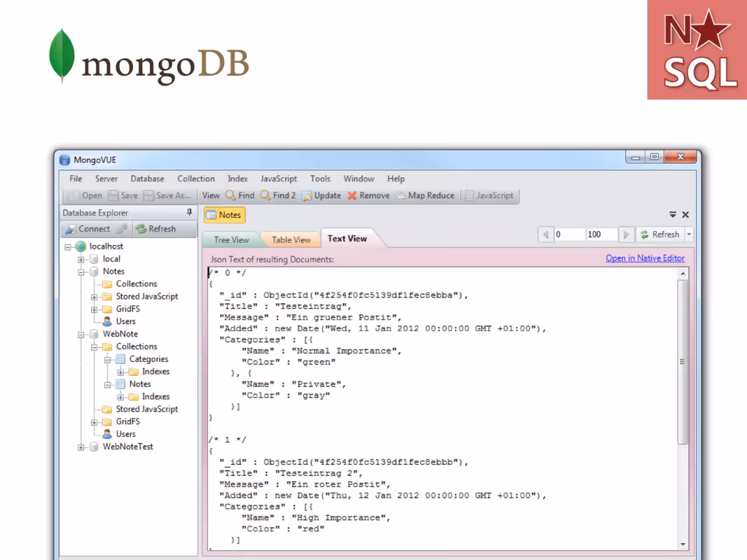
Task: Select the Notes document tab
Action: coord(225,215)
